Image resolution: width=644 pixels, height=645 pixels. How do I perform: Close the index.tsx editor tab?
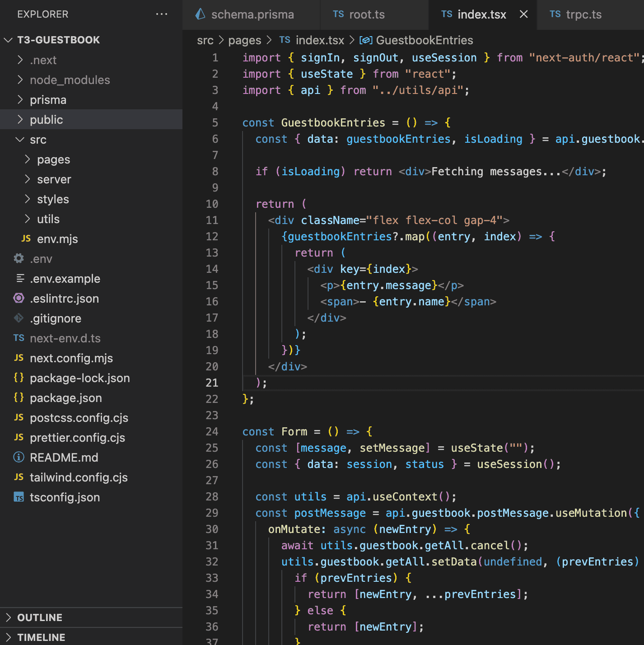(523, 14)
